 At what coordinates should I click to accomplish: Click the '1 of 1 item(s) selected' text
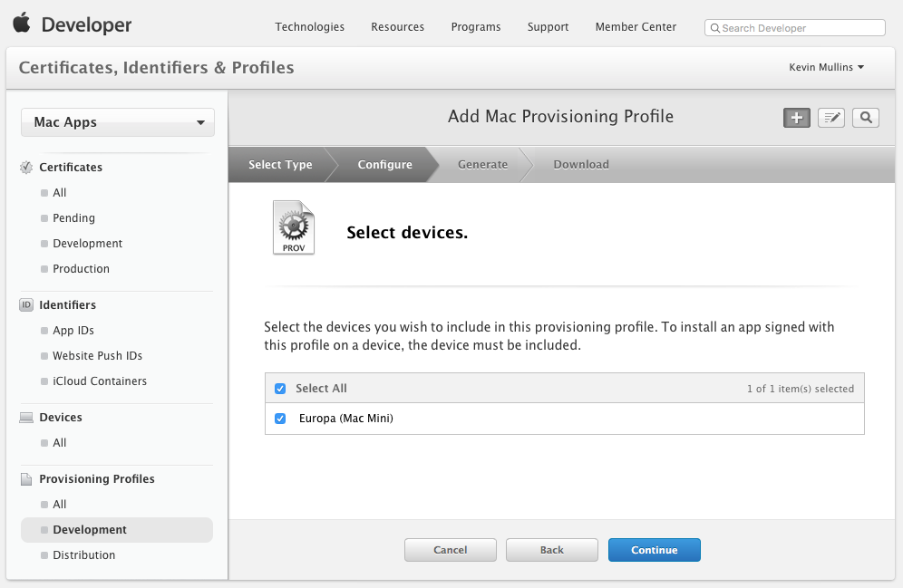[x=801, y=389]
